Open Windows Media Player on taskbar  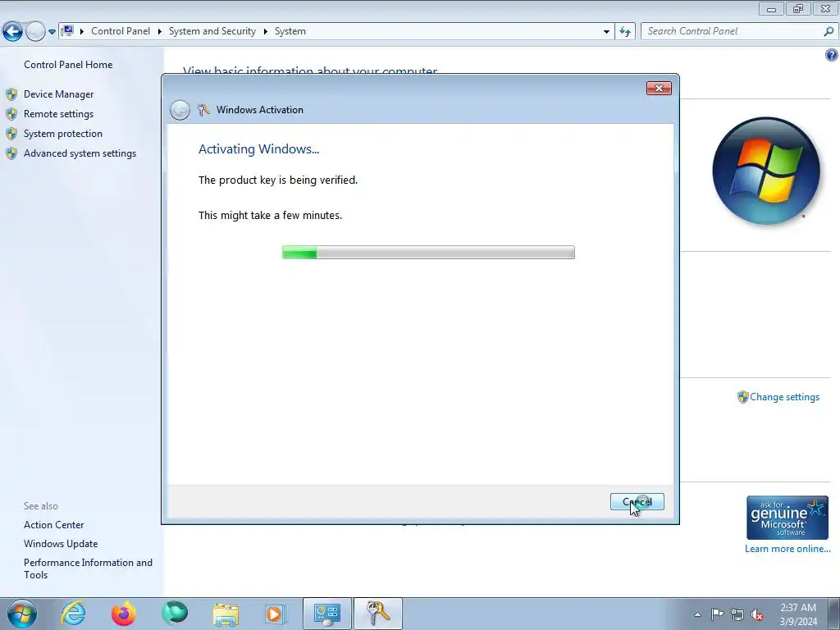click(276, 614)
